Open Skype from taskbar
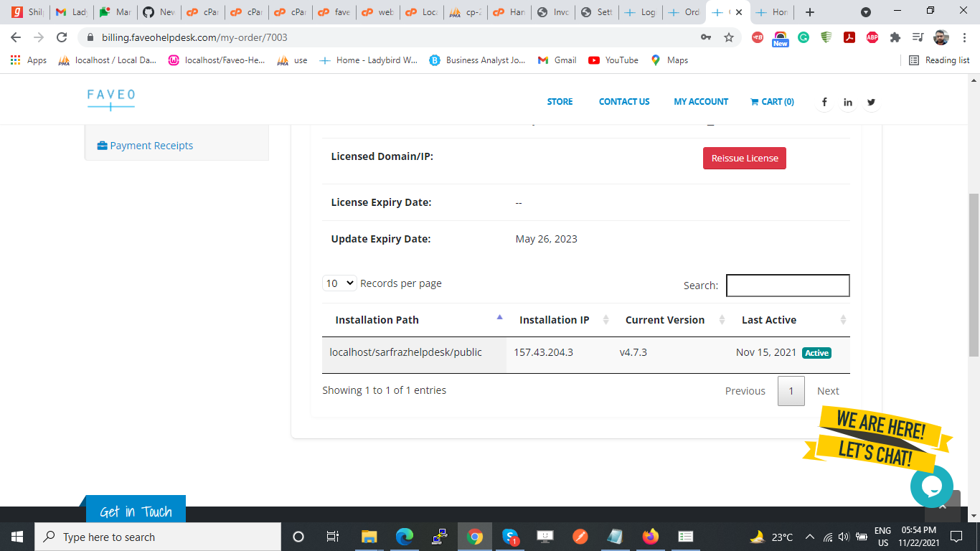This screenshot has height=551, width=980. point(510,537)
